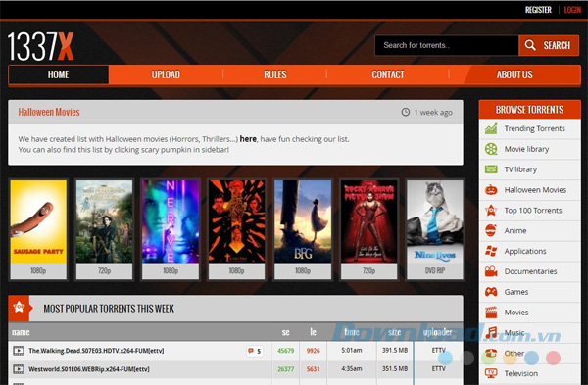Open Westworld.S01E06 torrent

tap(89, 369)
